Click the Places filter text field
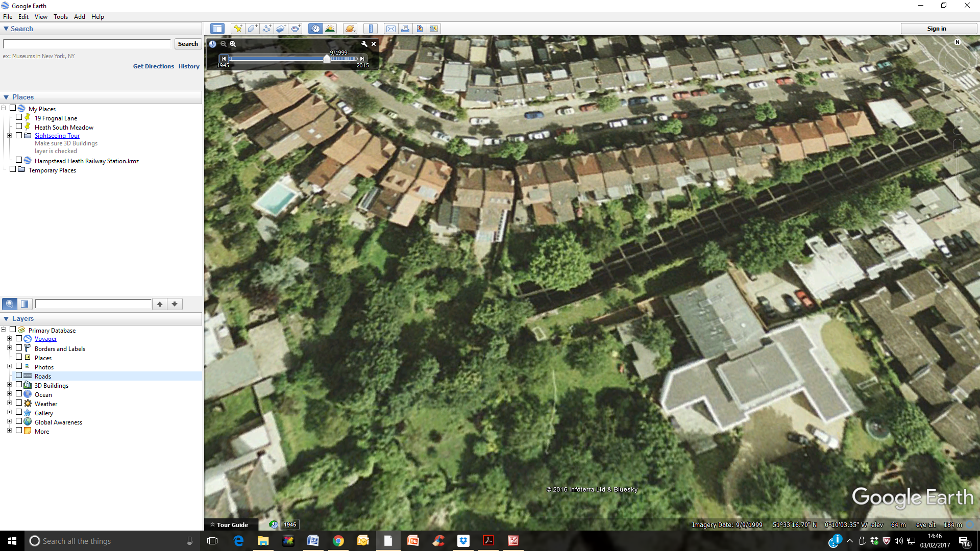 point(93,304)
